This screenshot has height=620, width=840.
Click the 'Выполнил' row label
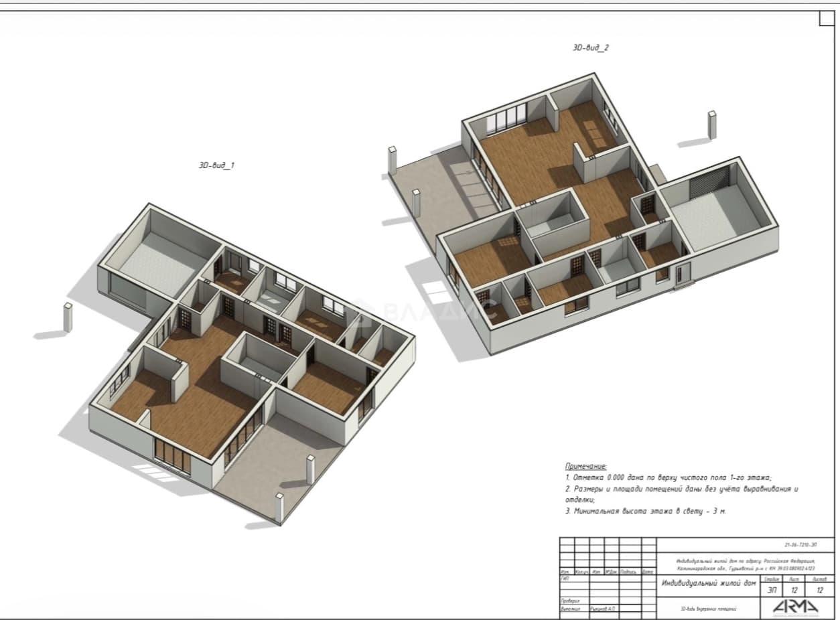569,609
